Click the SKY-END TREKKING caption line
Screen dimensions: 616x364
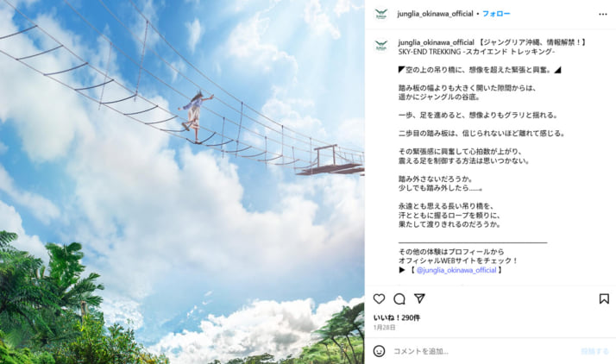(x=476, y=52)
